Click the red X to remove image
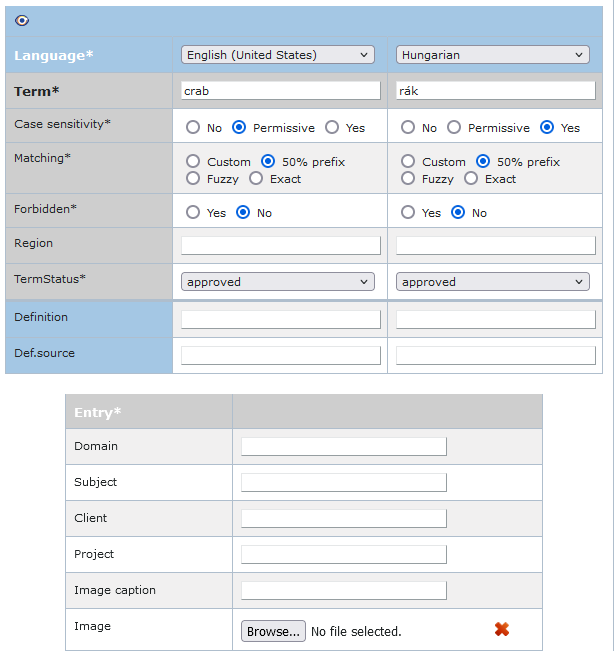The height and width of the screenshot is (651, 614). (502, 629)
